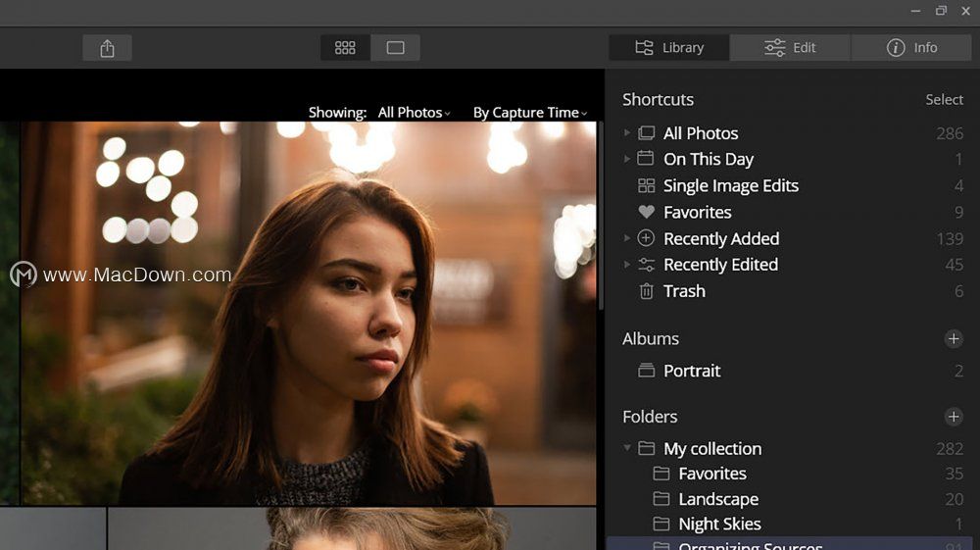The image size is (980, 550).
Task: Open the Trash label
Action: (x=684, y=291)
